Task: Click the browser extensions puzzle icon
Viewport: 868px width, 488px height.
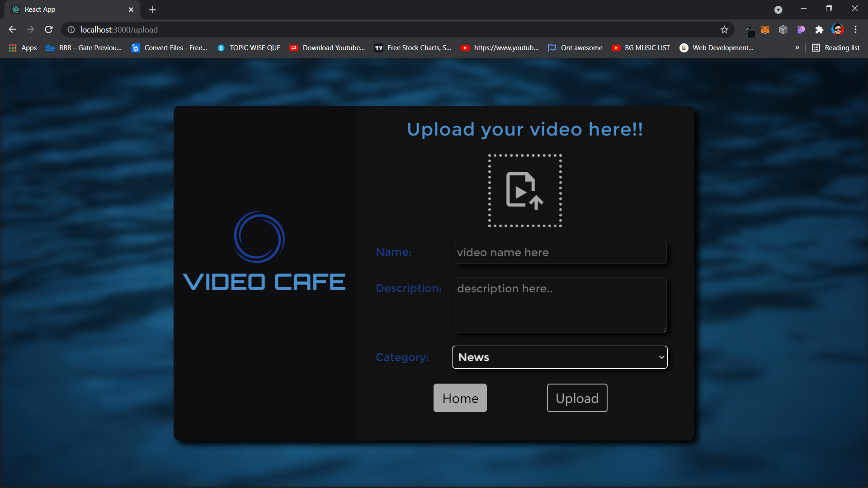Action: [x=819, y=29]
